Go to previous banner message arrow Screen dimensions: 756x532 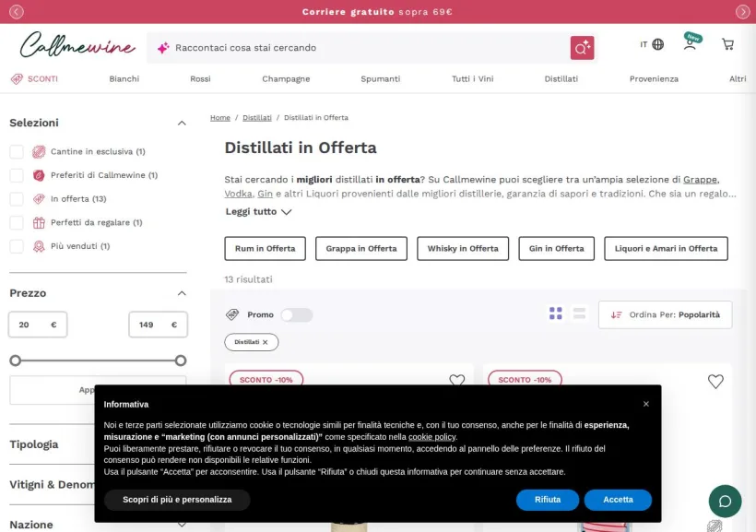point(17,12)
